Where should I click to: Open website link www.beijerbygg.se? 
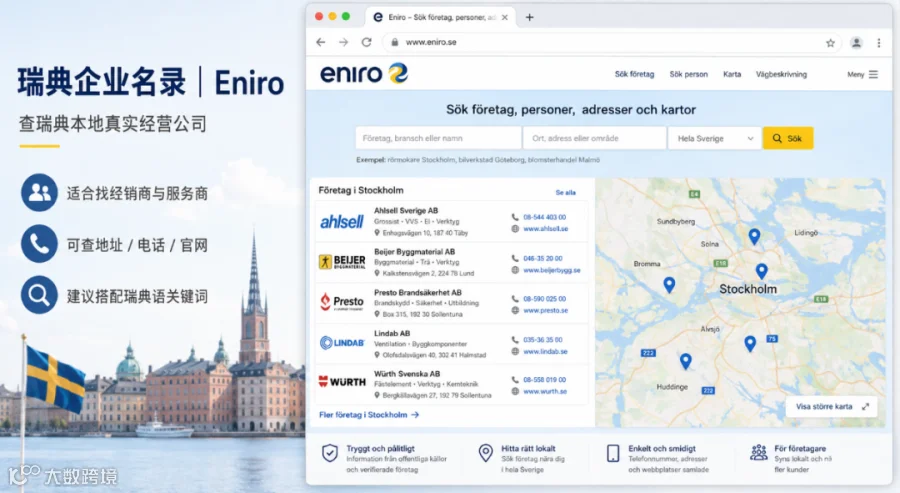[x=552, y=270]
